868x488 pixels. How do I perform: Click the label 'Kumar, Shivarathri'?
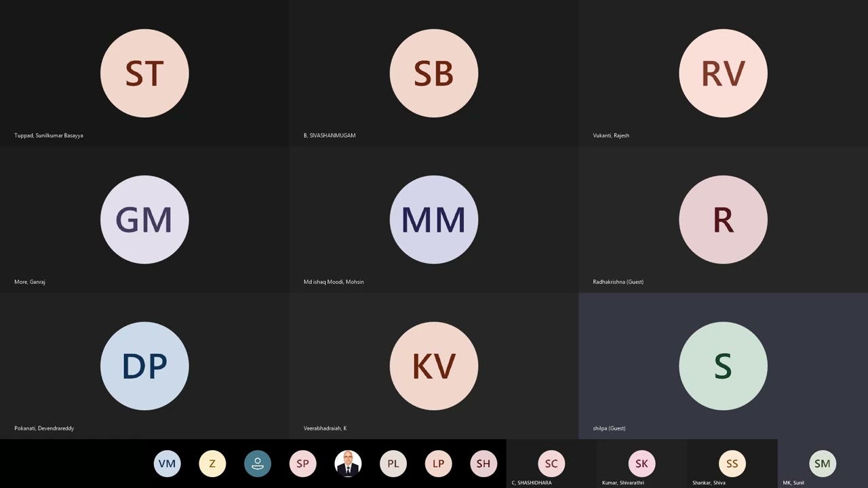coord(623,483)
